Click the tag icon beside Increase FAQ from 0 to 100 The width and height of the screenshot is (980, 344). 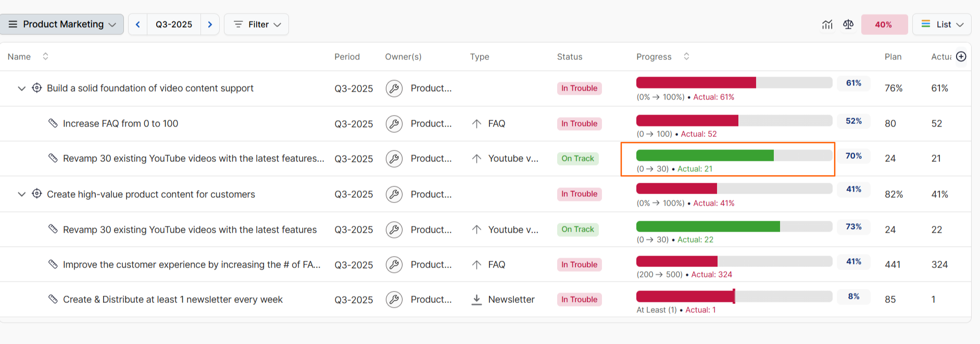pos(53,123)
